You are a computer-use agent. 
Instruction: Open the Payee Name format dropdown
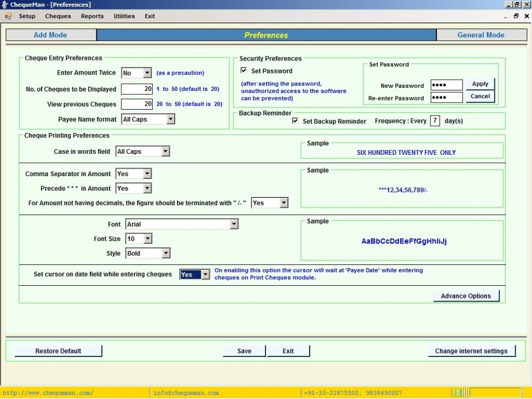coord(171,119)
